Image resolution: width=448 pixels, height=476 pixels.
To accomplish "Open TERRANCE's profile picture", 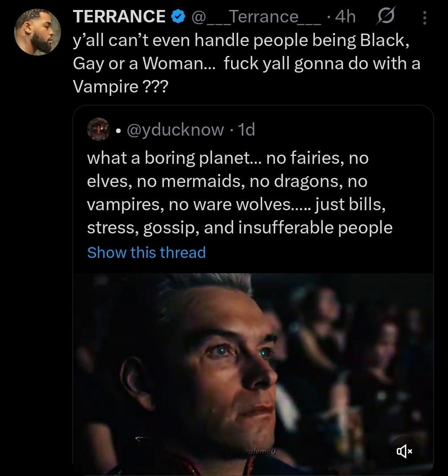I will [x=37, y=33].
